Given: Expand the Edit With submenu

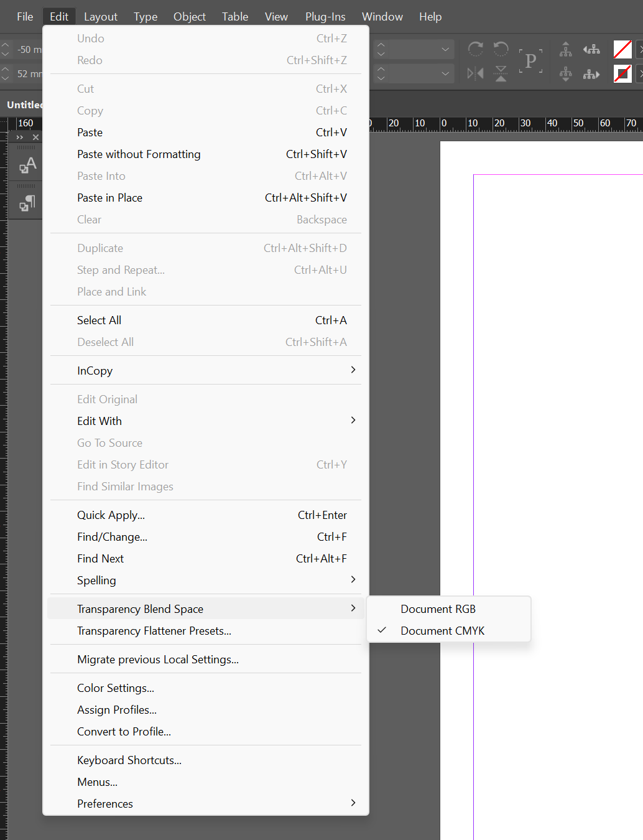Looking at the screenshot, I should click(353, 421).
